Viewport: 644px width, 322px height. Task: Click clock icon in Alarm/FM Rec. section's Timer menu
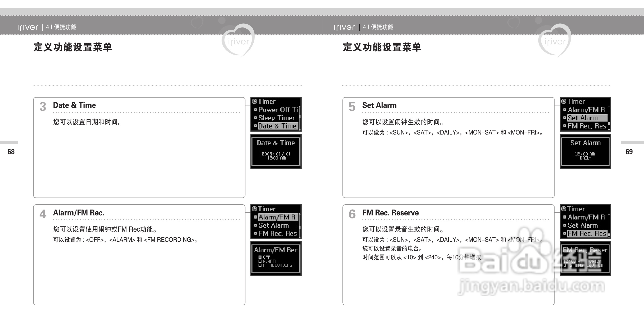tap(254, 209)
